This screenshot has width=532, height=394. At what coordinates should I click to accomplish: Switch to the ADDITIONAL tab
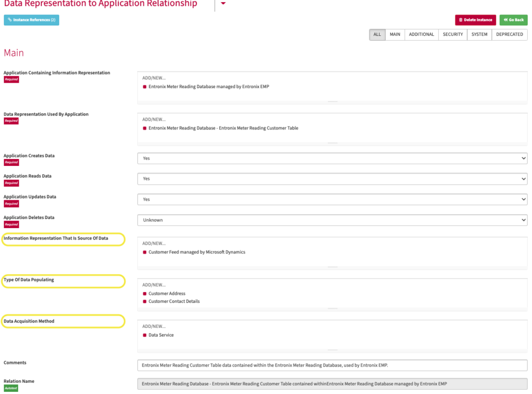(x=422, y=34)
